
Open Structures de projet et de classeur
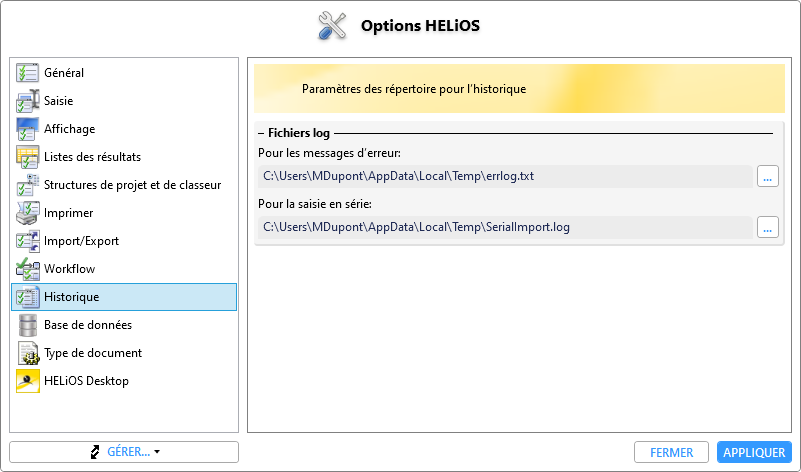124,185
